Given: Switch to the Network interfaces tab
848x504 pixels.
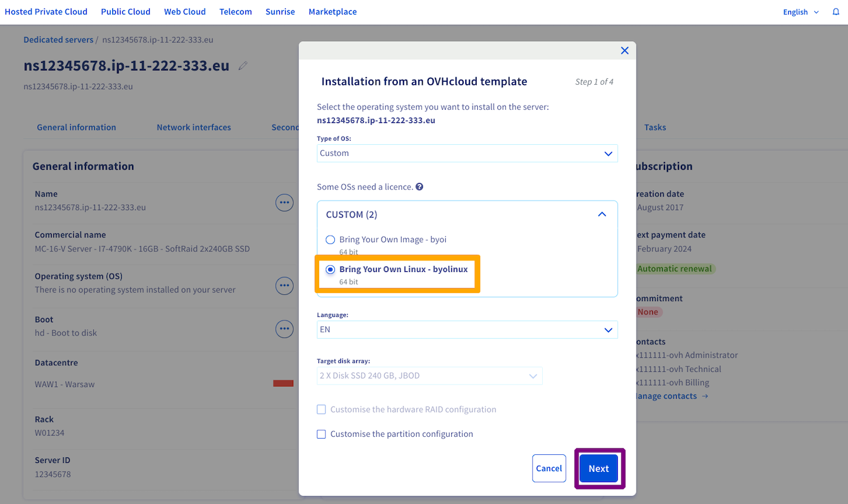Looking at the screenshot, I should tap(194, 127).
